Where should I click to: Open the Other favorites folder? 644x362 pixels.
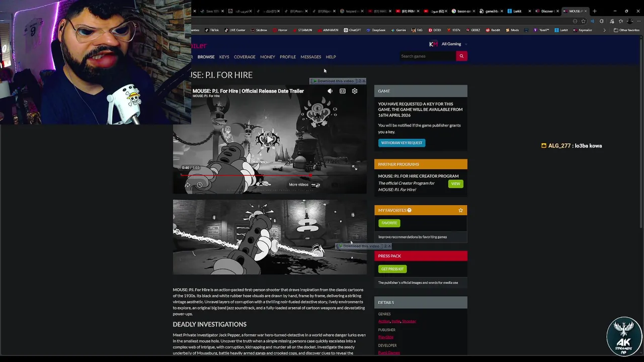[627, 30]
